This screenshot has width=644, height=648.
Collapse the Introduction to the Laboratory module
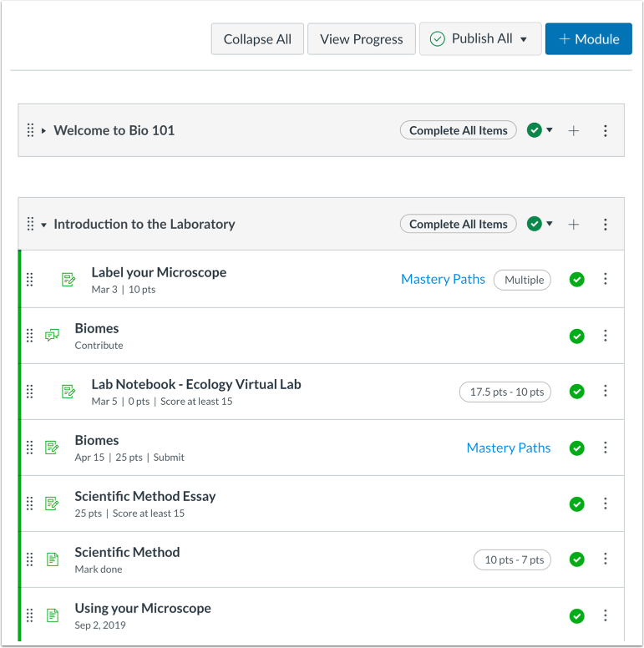pyautogui.click(x=43, y=225)
